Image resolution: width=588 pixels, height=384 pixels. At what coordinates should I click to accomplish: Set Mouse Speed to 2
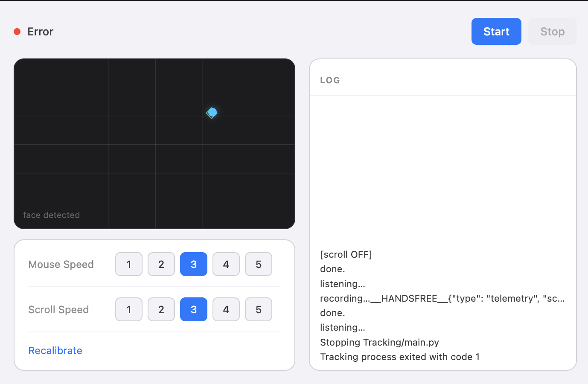161,264
